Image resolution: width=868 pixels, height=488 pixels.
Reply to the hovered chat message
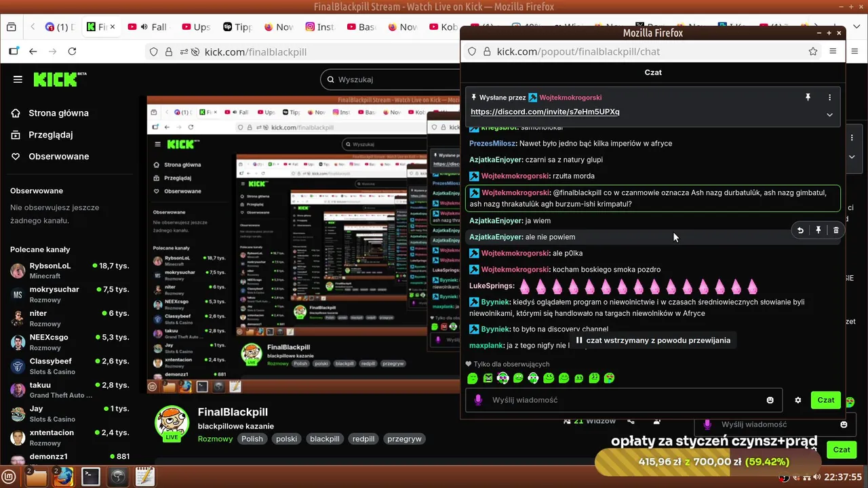tap(800, 230)
